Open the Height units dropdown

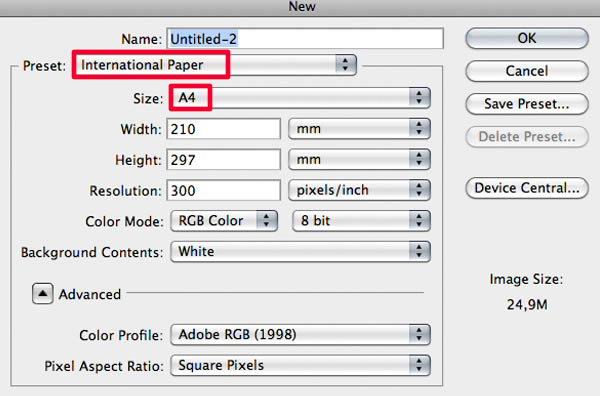coord(359,160)
